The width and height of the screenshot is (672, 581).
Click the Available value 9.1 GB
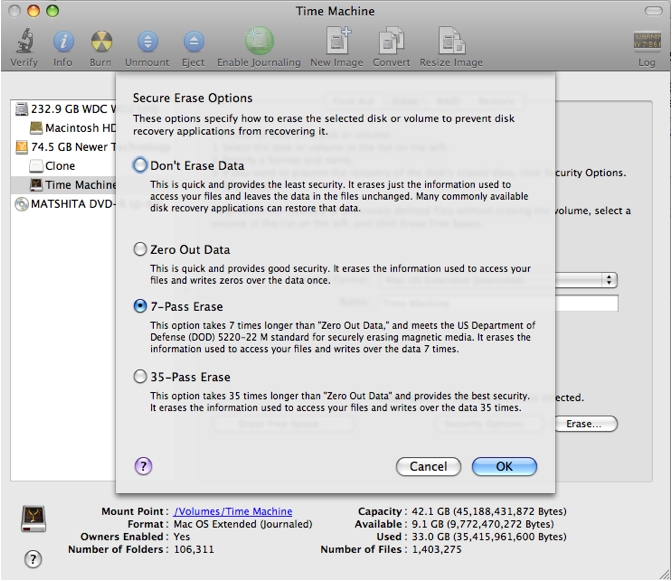tap(483, 524)
